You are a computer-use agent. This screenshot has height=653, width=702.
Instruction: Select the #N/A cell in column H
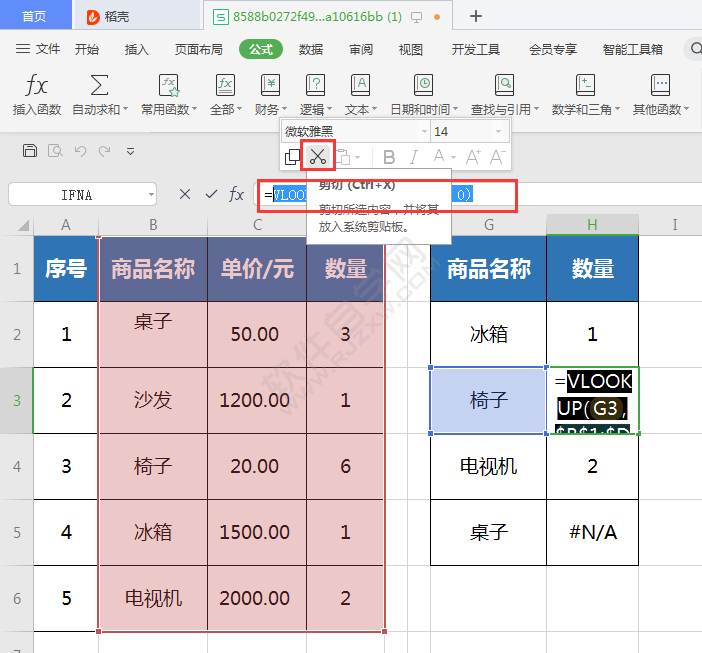click(x=592, y=532)
